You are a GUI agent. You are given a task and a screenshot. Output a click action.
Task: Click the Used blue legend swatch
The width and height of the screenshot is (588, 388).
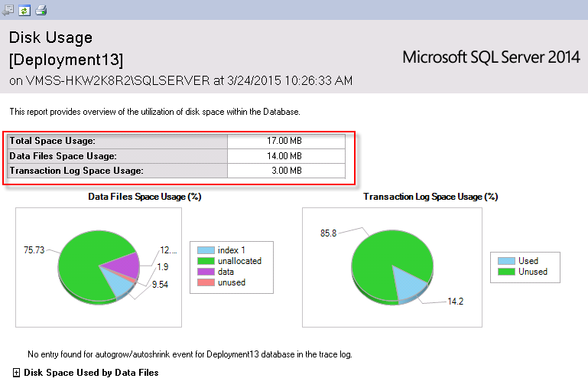[x=506, y=261]
